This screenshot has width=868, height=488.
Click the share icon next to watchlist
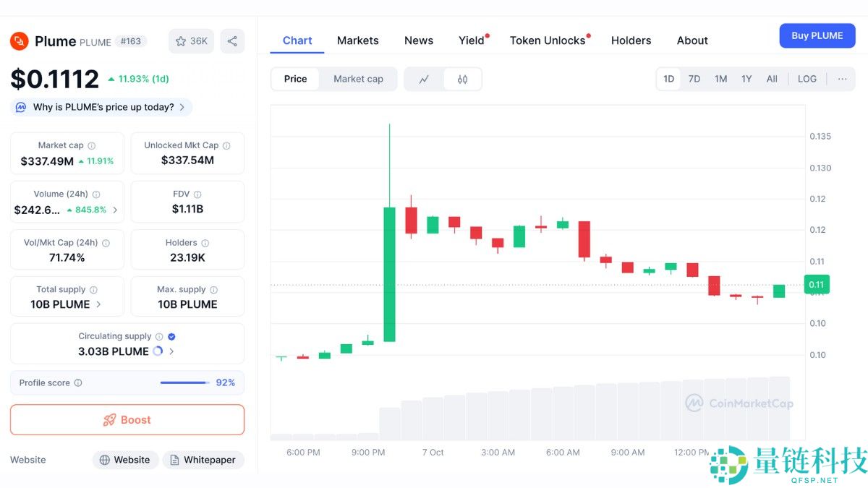[x=232, y=41]
